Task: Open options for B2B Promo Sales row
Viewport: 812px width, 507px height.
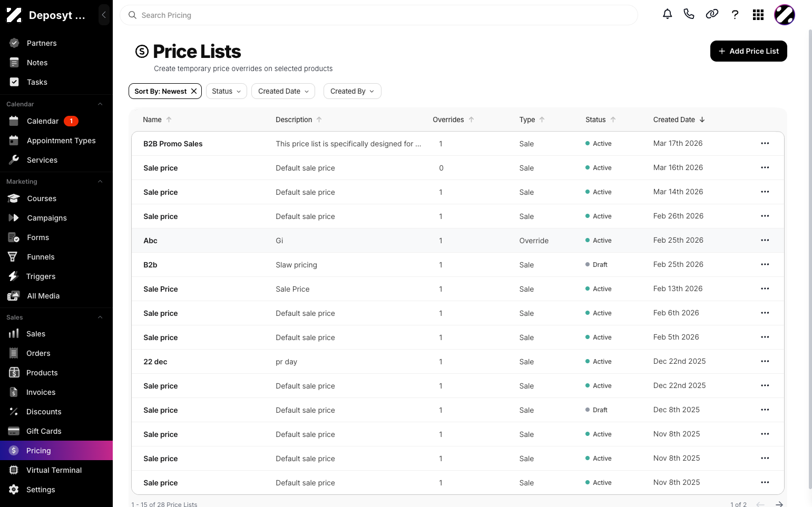Action: pyautogui.click(x=765, y=143)
